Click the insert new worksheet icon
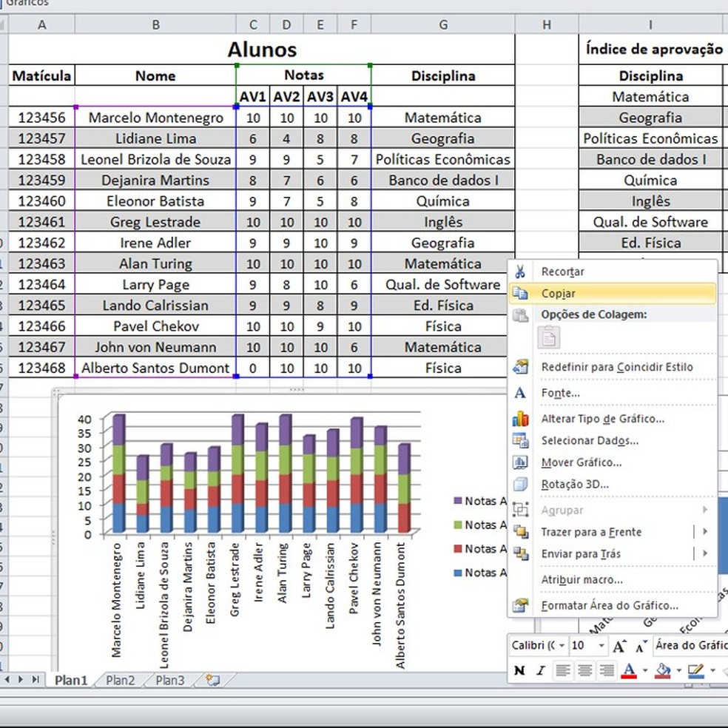 [x=214, y=680]
